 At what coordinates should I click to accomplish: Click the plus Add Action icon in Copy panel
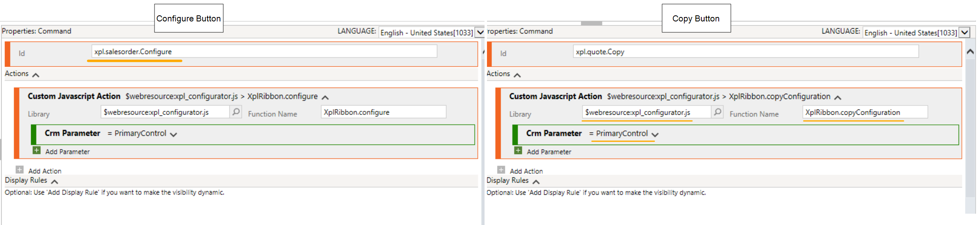[x=501, y=170]
